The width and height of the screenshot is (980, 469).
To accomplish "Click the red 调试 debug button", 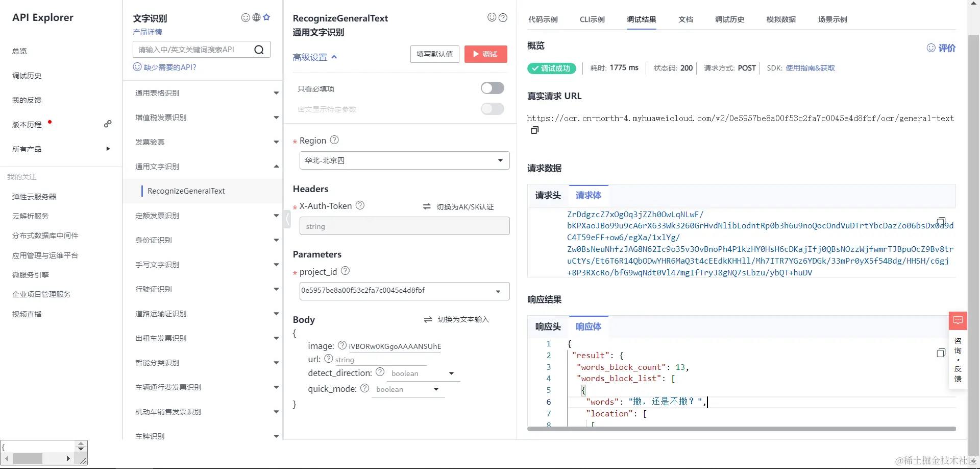I will pos(486,54).
